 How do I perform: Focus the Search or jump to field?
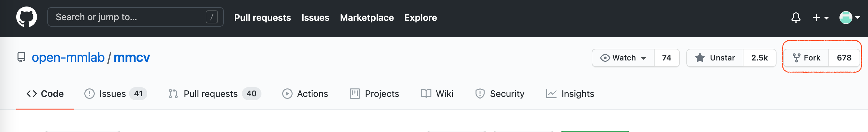(128, 17)
